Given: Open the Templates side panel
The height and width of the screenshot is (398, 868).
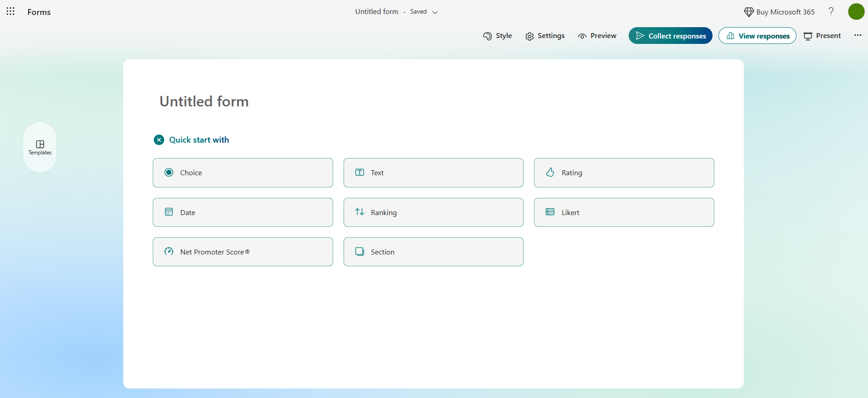Looking at the screenshot, I should tap(40, 147).
